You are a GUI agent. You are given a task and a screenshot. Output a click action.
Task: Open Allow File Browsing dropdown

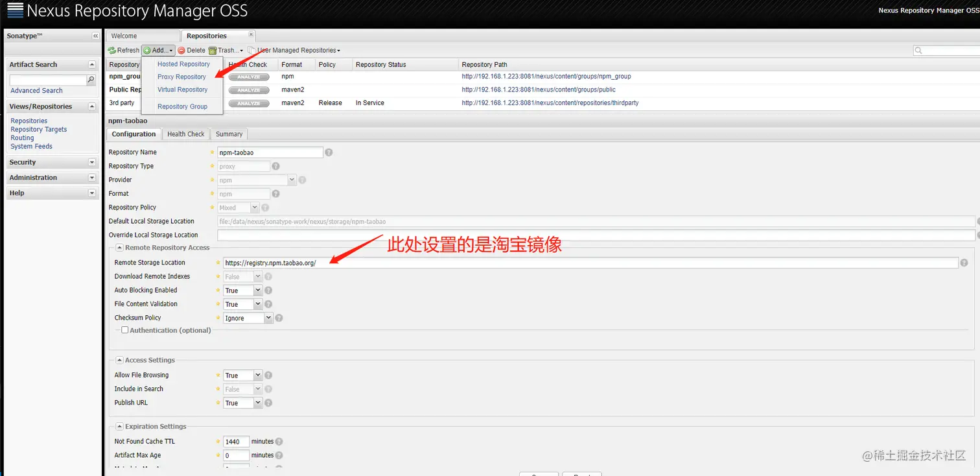pyautogui.click(x=258, y=375)
